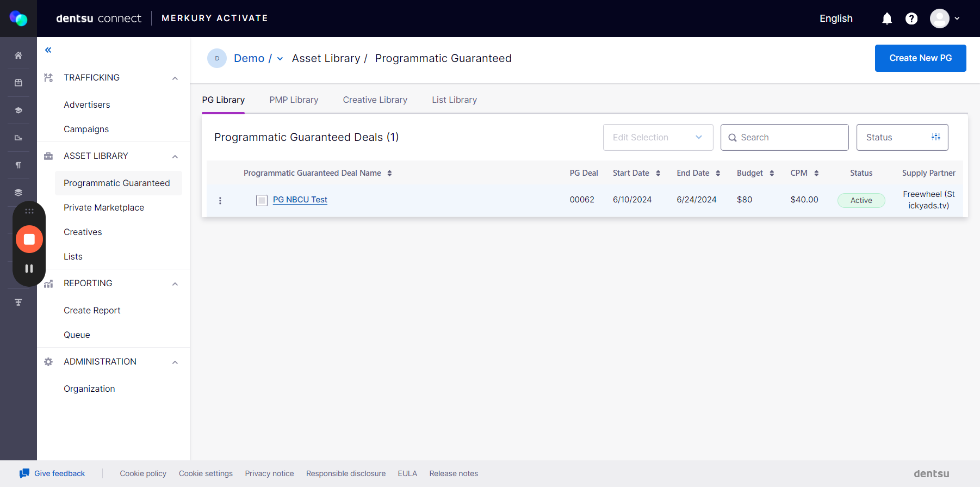
Task: Collapse the TRAFFICKING section
Action: tap(175, 78)
